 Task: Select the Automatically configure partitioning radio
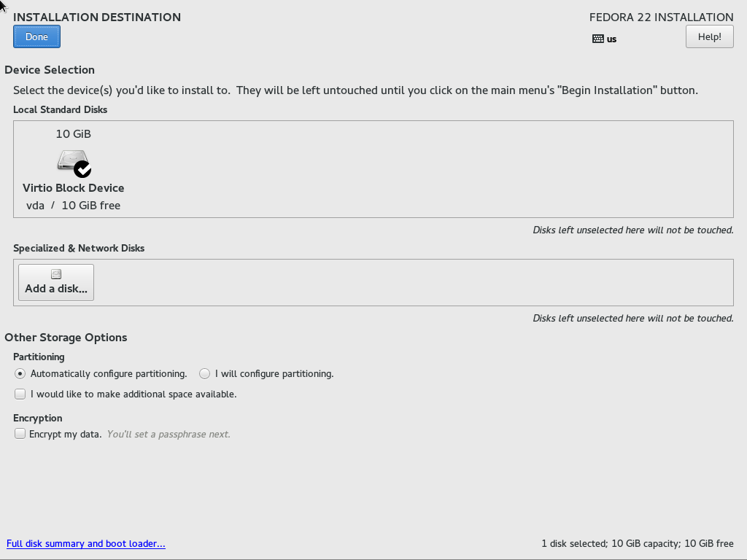point(20,374)
